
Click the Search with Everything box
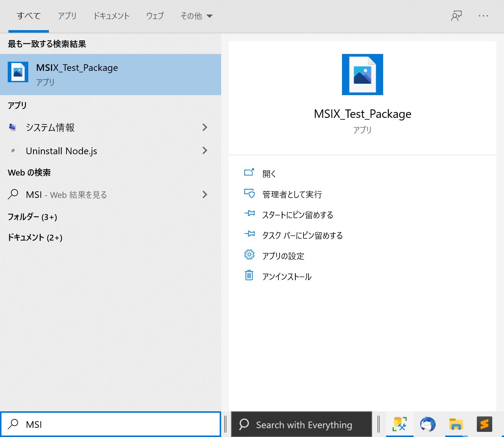coord(302,425)
